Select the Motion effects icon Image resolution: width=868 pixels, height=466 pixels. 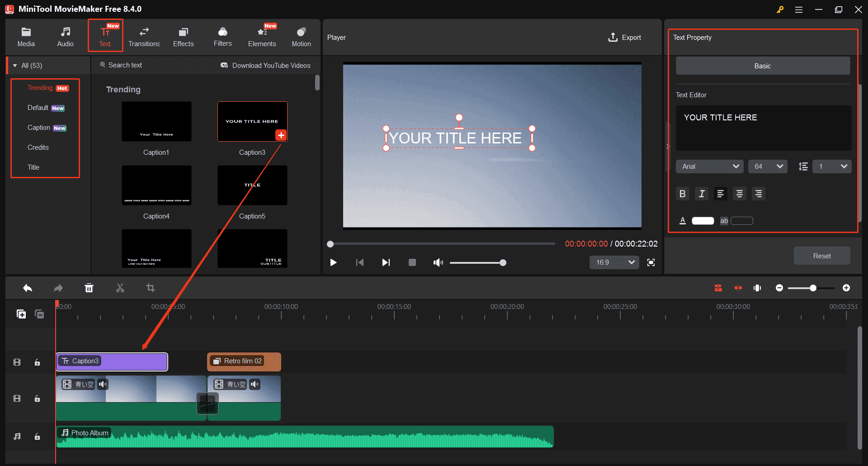click(301, 36)
